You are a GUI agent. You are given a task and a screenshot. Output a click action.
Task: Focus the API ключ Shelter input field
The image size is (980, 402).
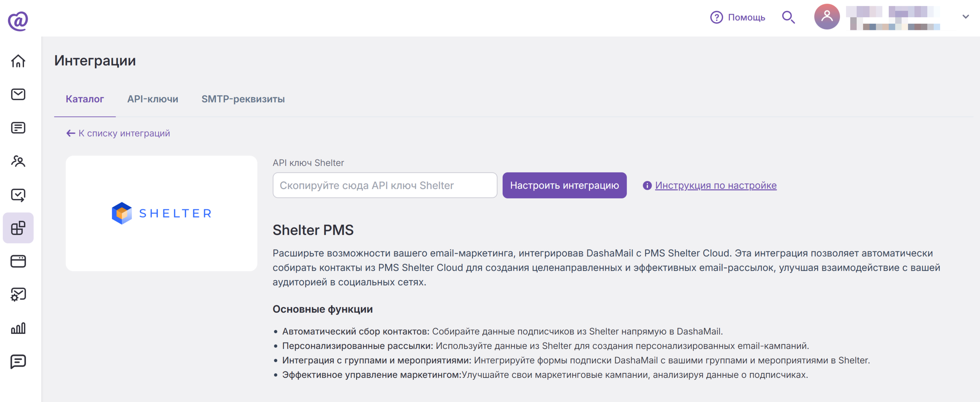385,185
